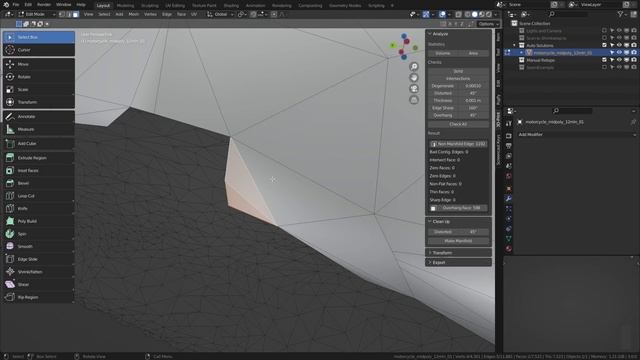
Task: Collapse the Auto Solutions collection tree
Action: pos(514,45)
